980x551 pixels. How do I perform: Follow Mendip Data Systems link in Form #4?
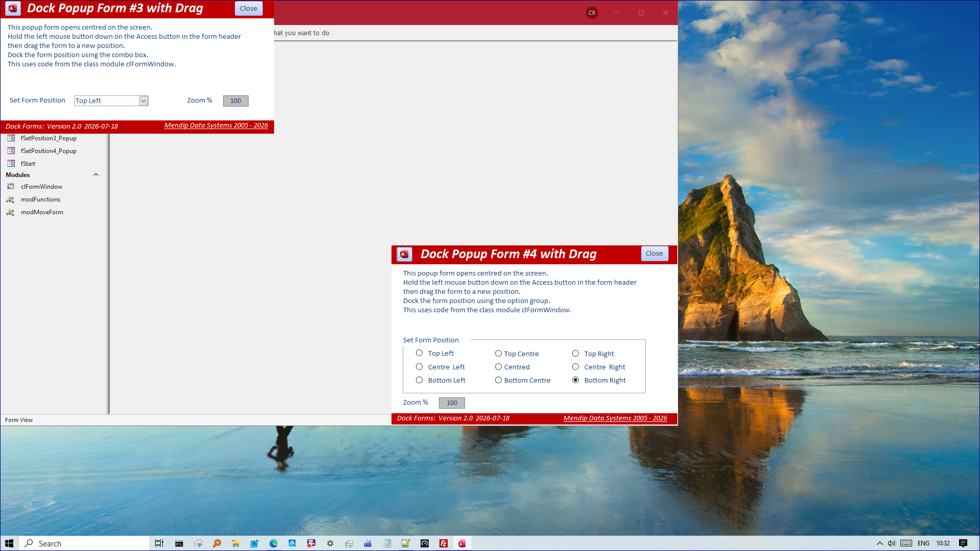click(x=615, y=418)
